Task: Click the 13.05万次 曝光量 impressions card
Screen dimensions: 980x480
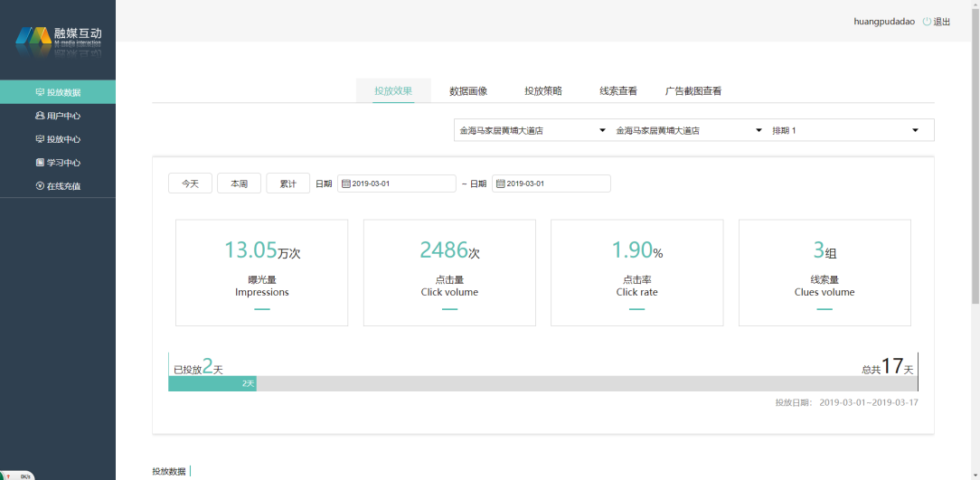Action: pos(261,272)
